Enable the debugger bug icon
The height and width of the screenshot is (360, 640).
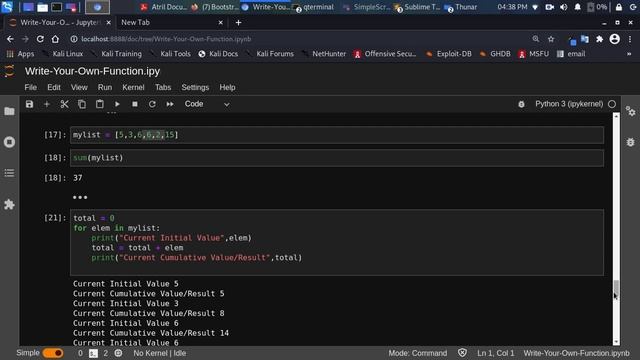(x=521, y=104)
